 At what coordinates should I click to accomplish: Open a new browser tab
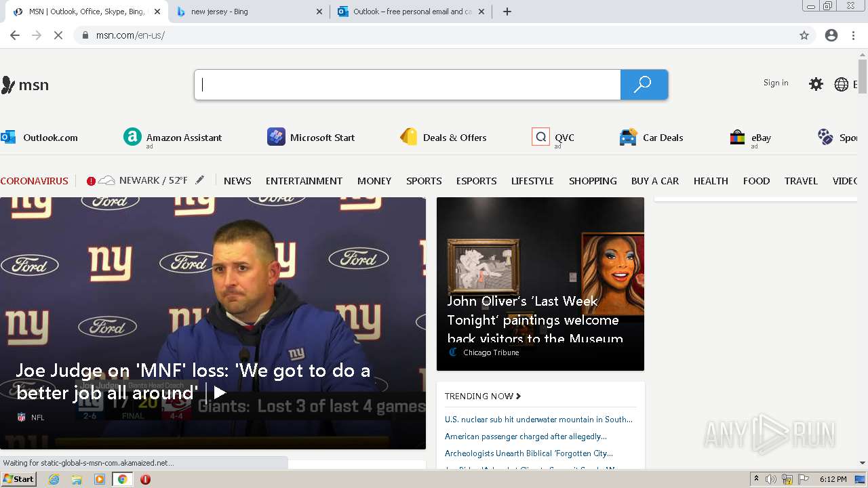[507, 12]
